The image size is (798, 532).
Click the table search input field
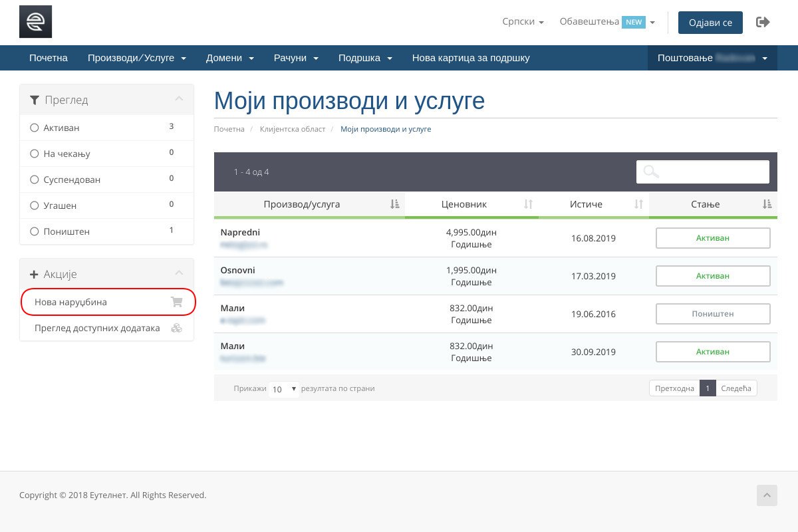pos(703,172)
